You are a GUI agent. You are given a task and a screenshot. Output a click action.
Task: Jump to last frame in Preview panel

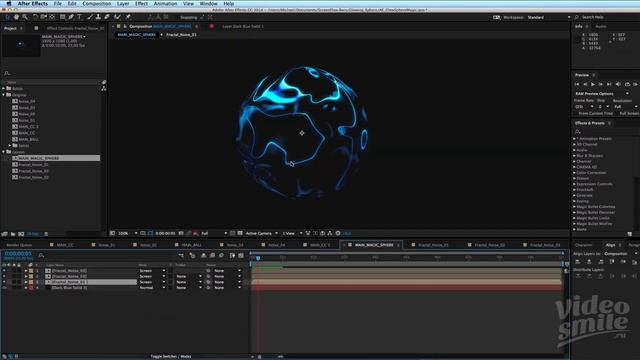tap(609, 84)
